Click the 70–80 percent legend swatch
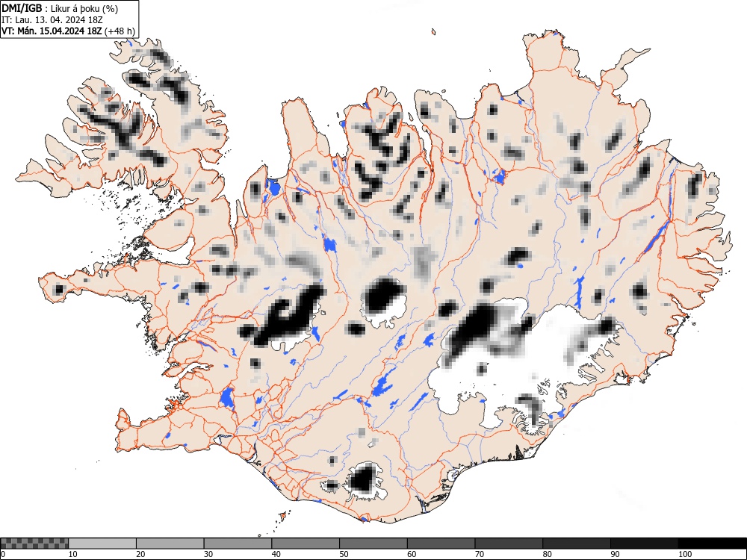This screenshot has height=560, width=747. click(x=509, y=544)
